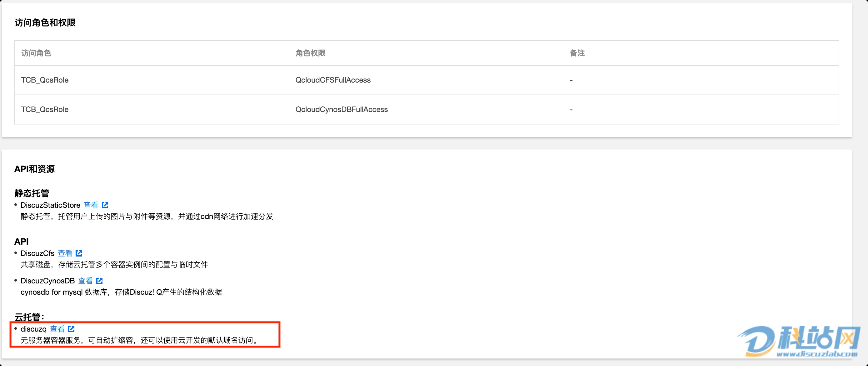
Task: Click TCB_QcsRole in the QcloudCynosDBFullAccess row
Action: [x=44, y=109]
